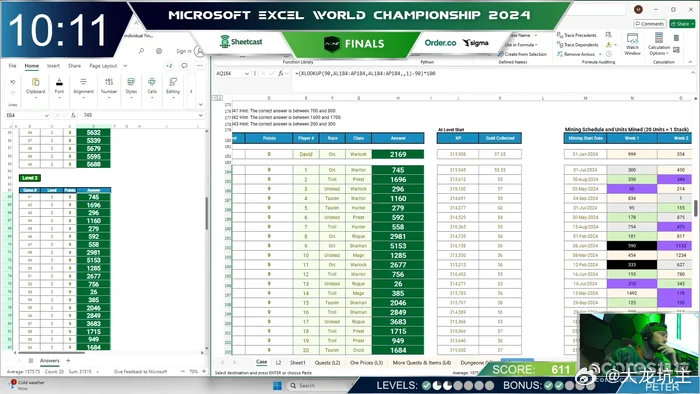Click the Insert Function fx icon beside cell AQ184

(281, 73)
